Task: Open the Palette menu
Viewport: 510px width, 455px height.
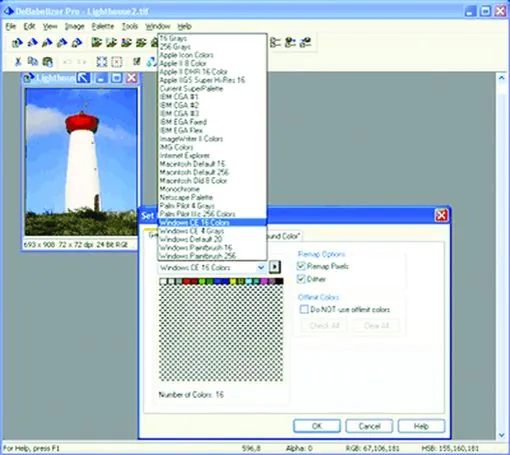Action: tap(103, 26)
